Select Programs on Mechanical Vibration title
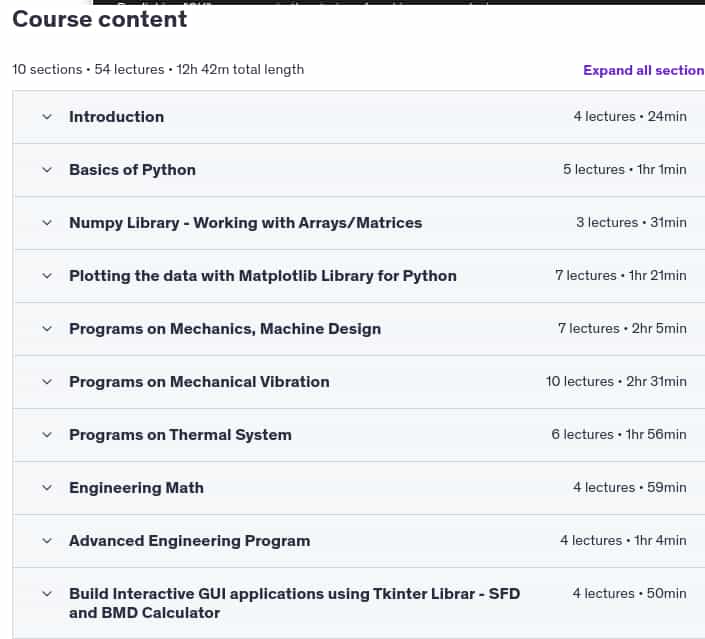 [x=199, y=382]
